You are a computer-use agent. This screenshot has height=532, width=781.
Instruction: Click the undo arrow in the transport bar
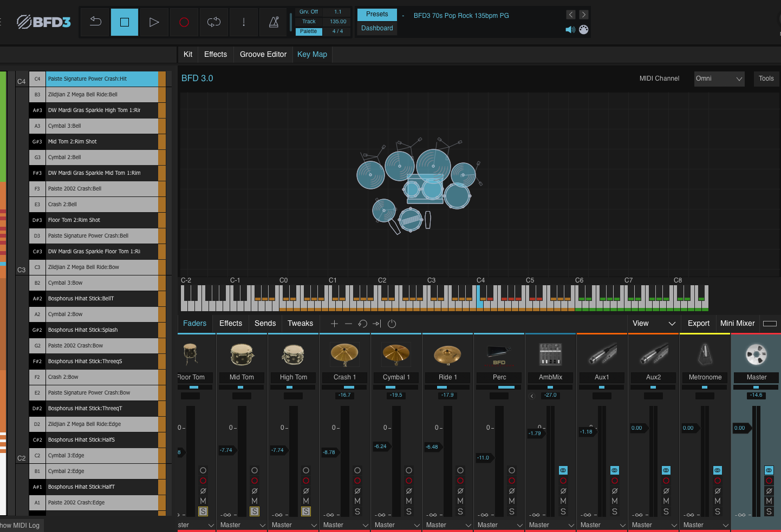click(95, 22)
